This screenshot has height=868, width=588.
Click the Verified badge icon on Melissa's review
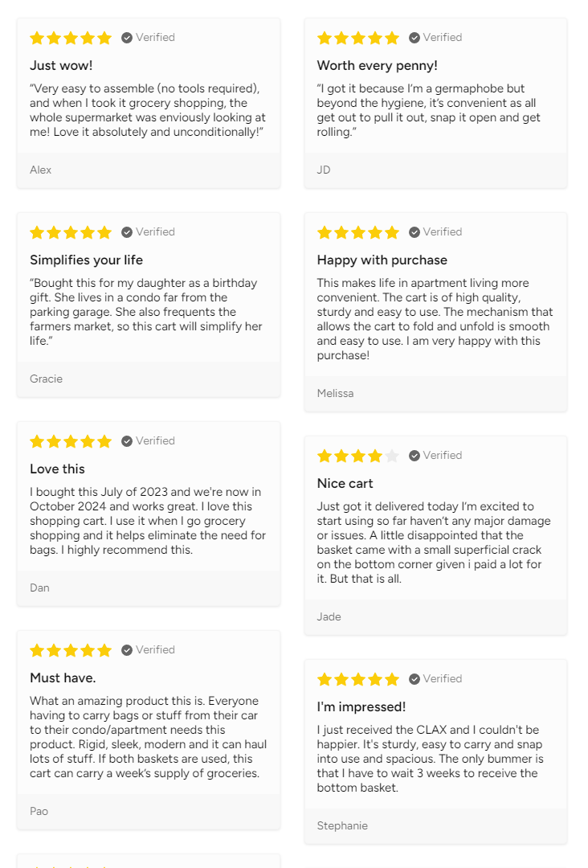coord(414,232)
